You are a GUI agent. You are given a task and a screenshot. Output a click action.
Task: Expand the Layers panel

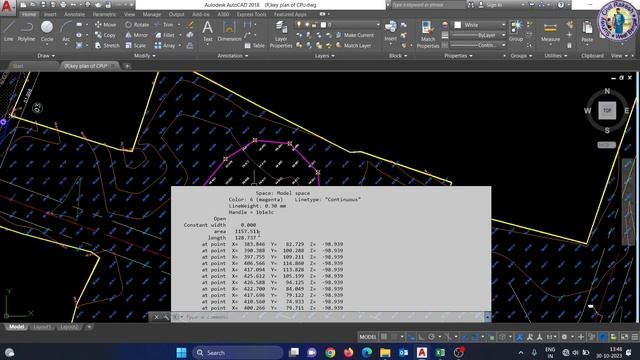pyautogui.click(x=324, y=56)
